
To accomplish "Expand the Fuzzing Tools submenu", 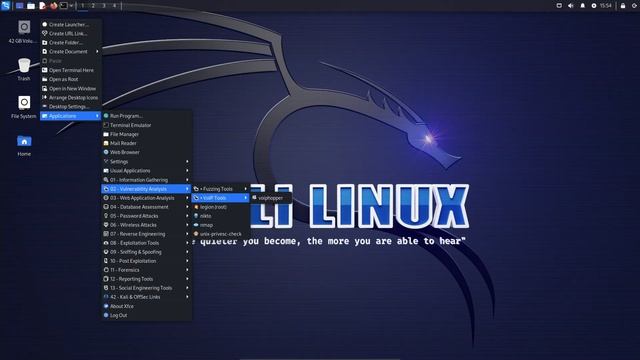I will 221,189.
